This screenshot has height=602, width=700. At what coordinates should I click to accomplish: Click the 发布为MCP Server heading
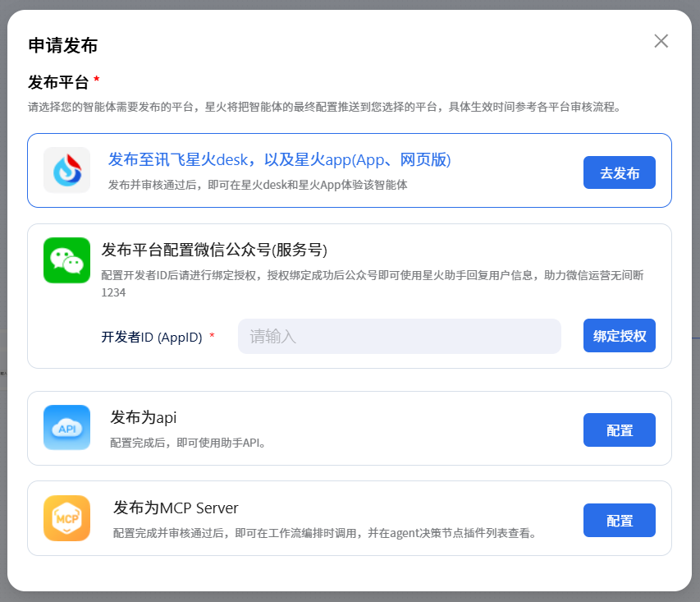176,508
